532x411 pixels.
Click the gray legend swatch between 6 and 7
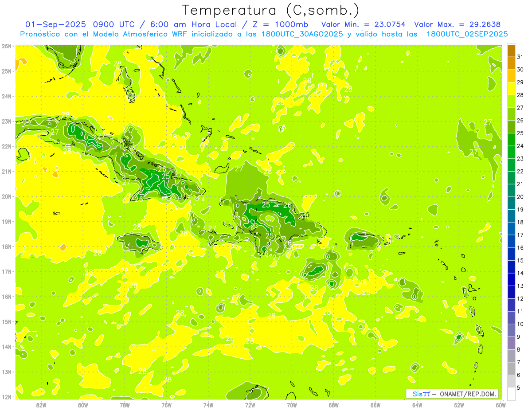[x=511, y=368]
